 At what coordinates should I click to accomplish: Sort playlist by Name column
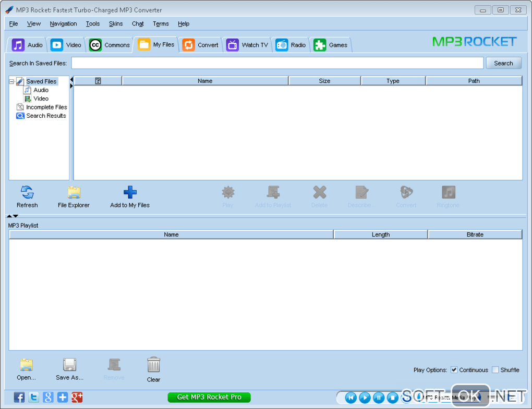point(171,234)
